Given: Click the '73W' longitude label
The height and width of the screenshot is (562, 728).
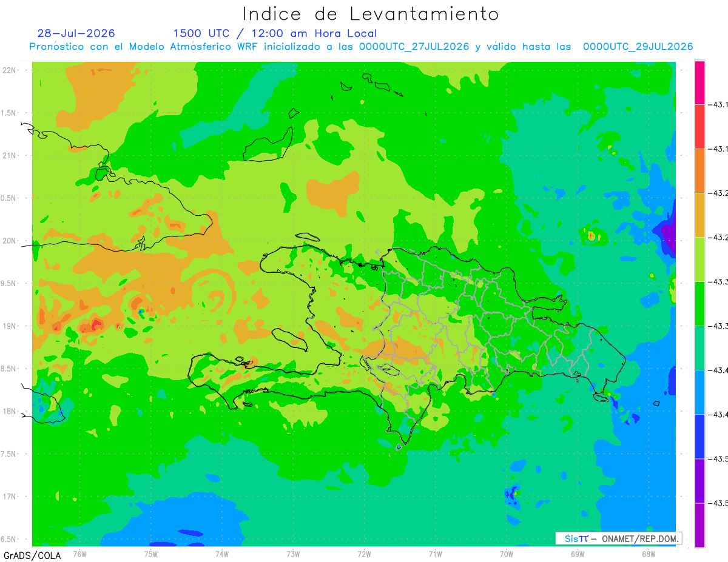Looking at the screenshot, I should 293,554.
